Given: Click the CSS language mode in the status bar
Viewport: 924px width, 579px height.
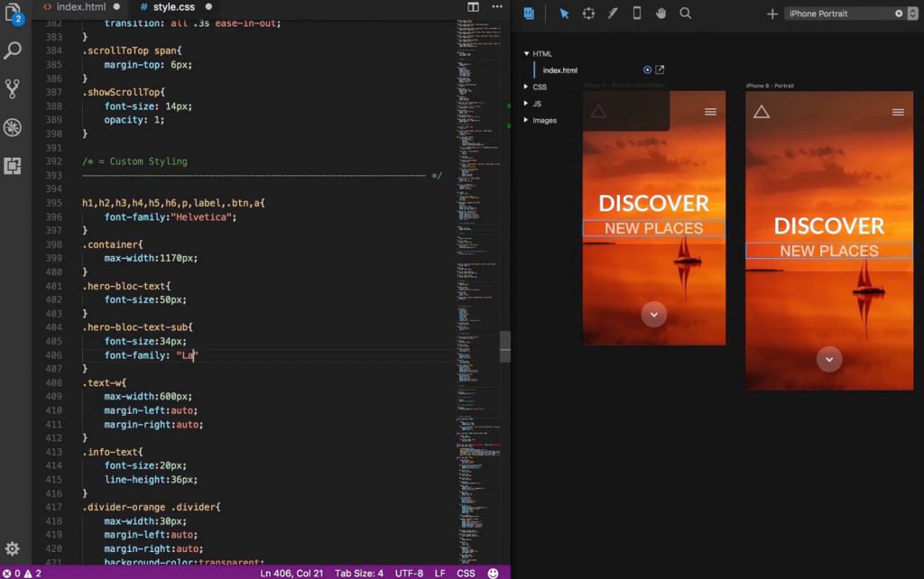Looking at the screenshot, I should (466, 573).
